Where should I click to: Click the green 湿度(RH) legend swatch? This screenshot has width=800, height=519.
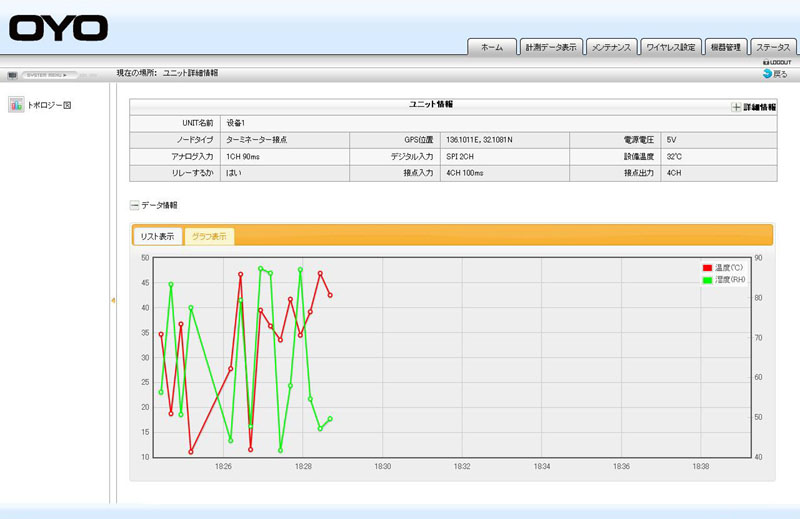(707, 280)
